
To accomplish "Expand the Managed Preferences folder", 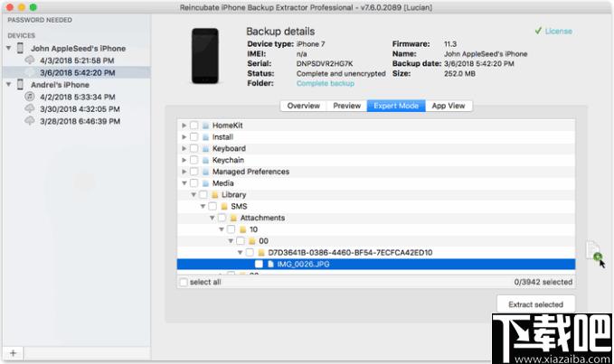I will coord(184,172).
